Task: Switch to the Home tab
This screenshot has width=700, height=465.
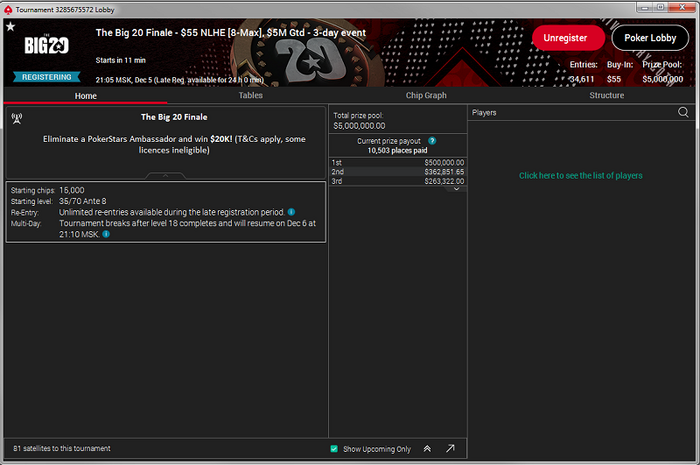Action: click(86, 95)
